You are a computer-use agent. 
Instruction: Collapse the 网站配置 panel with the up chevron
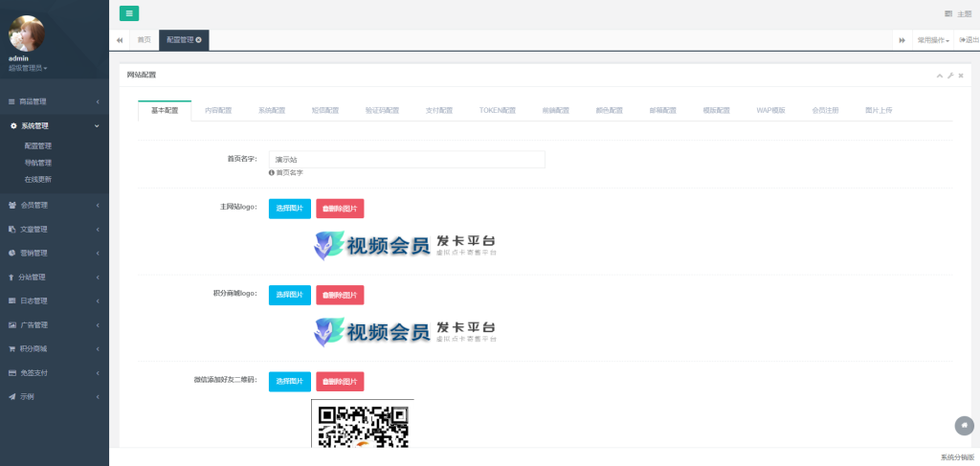940,76
